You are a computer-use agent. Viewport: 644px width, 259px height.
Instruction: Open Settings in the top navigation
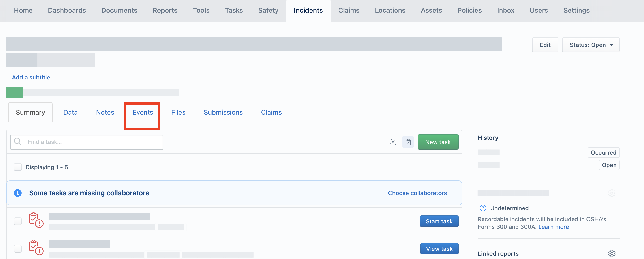tap(576, 11)
